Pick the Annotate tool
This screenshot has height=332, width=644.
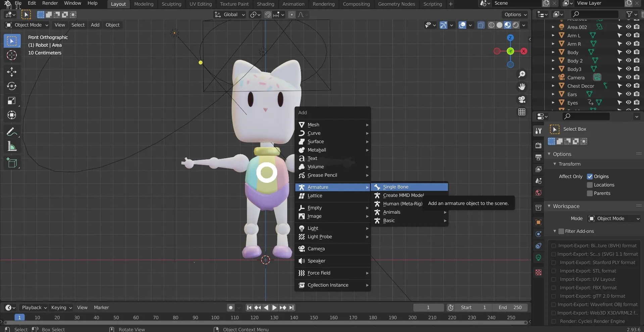click(12, 131)
